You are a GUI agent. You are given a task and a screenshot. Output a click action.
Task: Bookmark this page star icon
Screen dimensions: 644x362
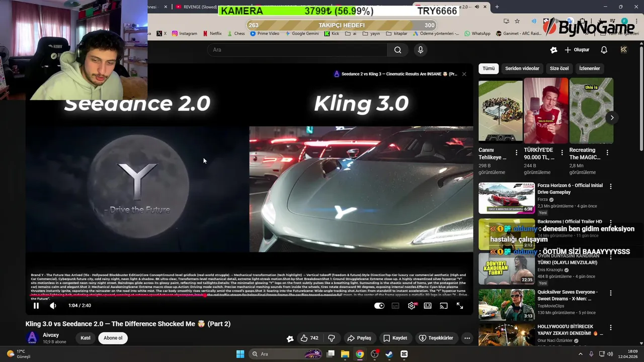[517, 21]
